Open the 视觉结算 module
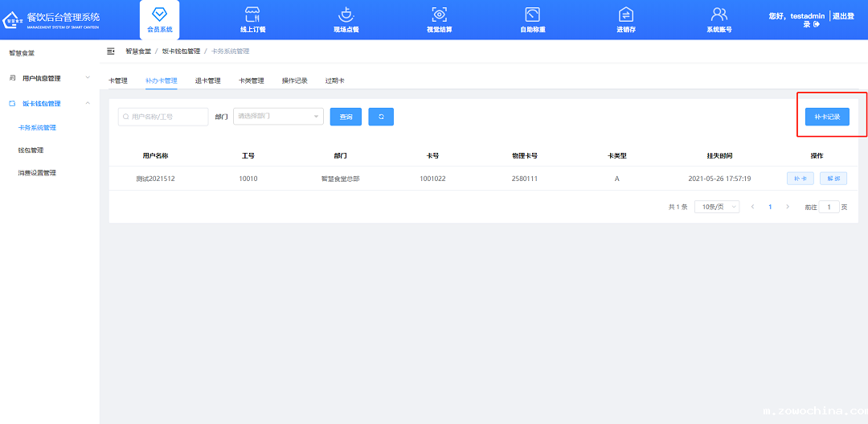This screenshot has width=868, height=424. tap(439, 19)
